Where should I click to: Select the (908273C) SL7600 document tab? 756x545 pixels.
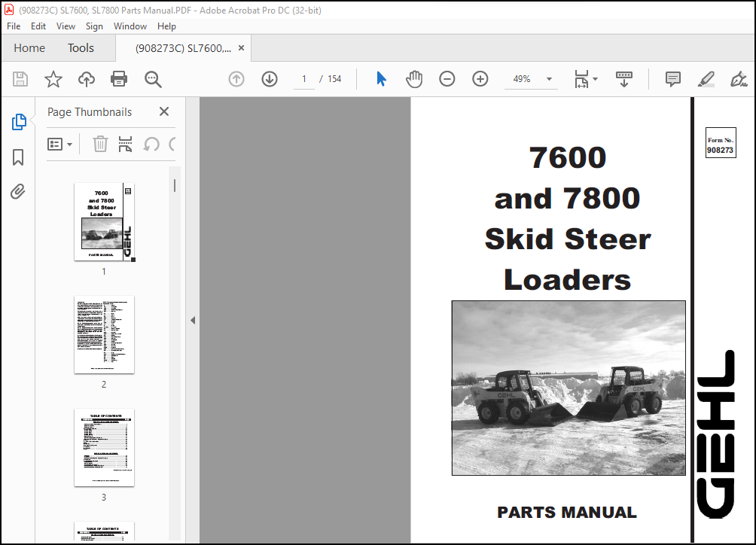pyautogui.click(x=183, y=48)
